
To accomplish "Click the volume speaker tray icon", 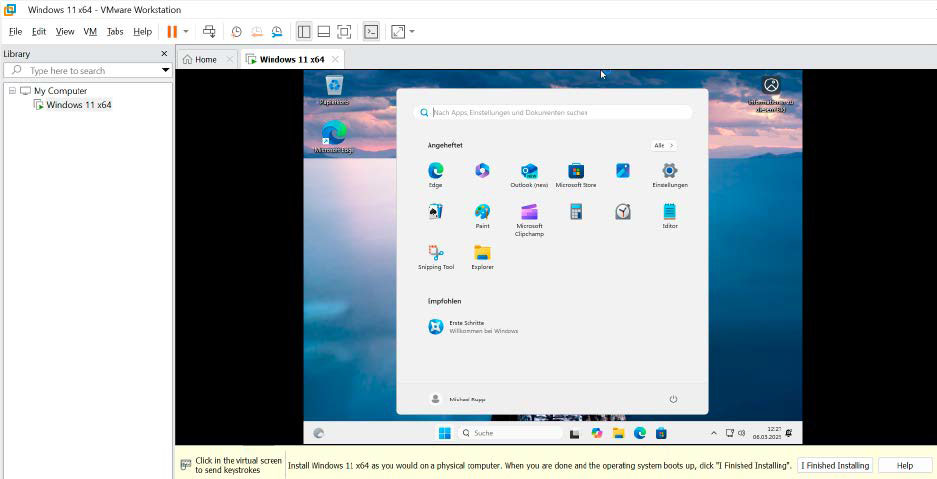I will click(742, 433).
